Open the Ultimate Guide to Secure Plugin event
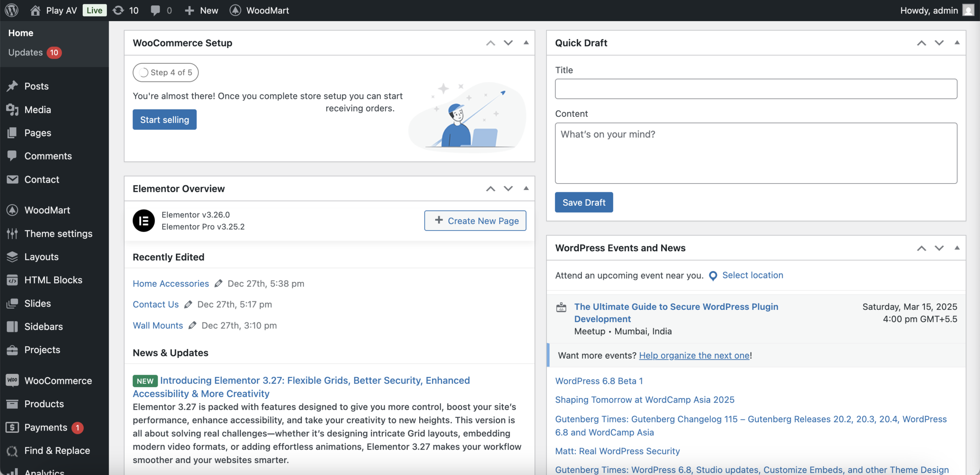This screenshot has height=475, width=980. [x=676, y=313]
